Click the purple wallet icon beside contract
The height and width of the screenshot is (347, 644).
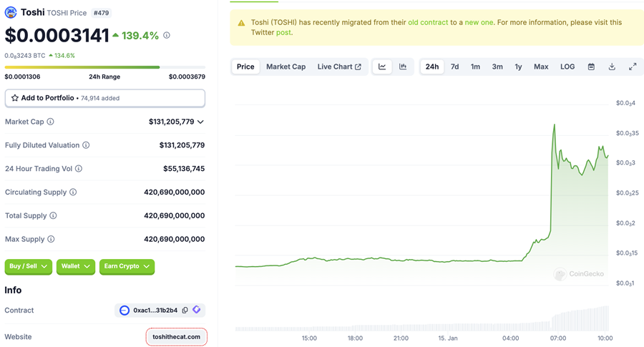point(197,309)
